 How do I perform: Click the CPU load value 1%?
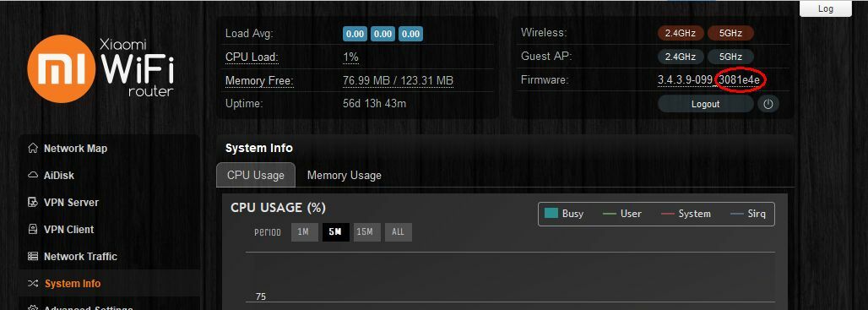point(351,57)
